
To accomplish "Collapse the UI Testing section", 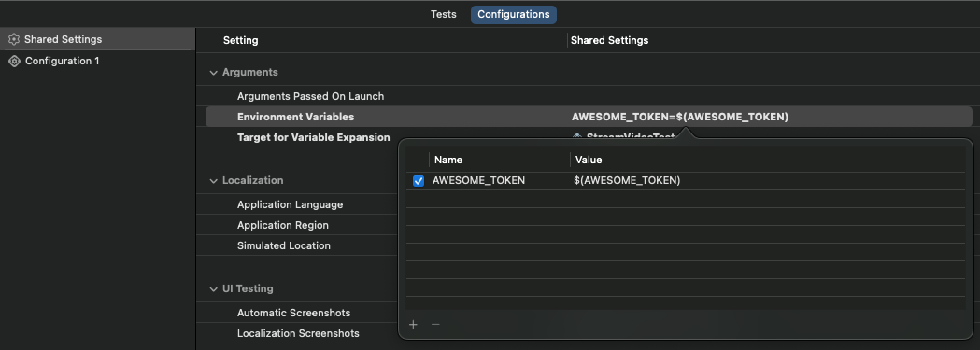I will (214, 288).
